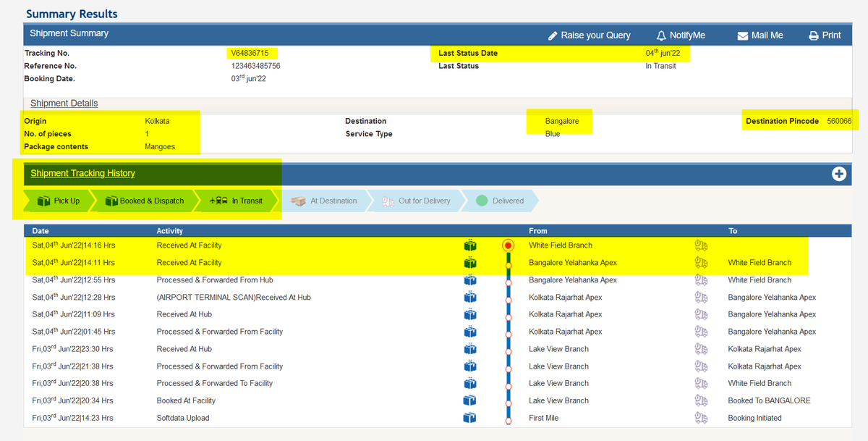This screenshot has height=441, width=868.
Task: Click blue package icon in 12:55 Hrs row
Action: pyautogui.click(x=470, y=280)
